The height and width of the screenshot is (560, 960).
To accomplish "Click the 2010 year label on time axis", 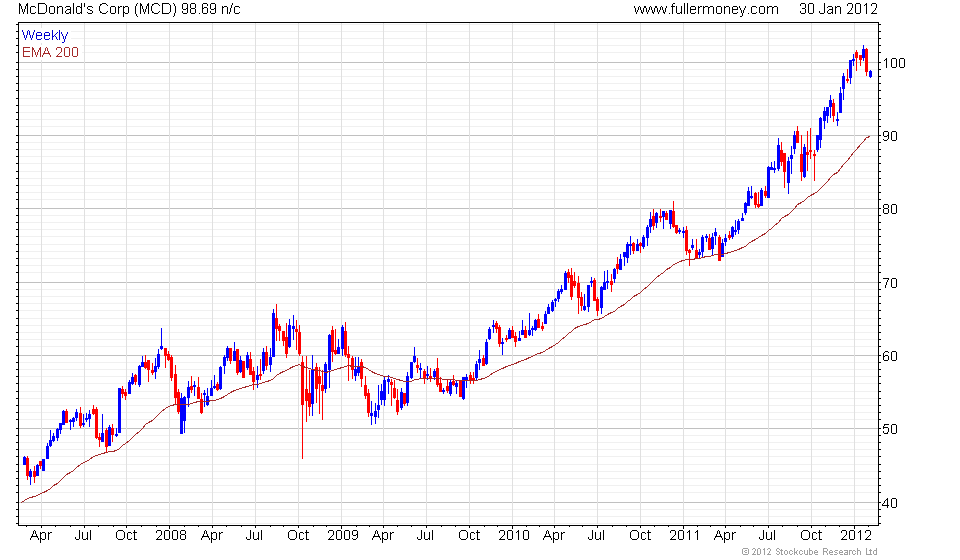I will coord(513,535).
